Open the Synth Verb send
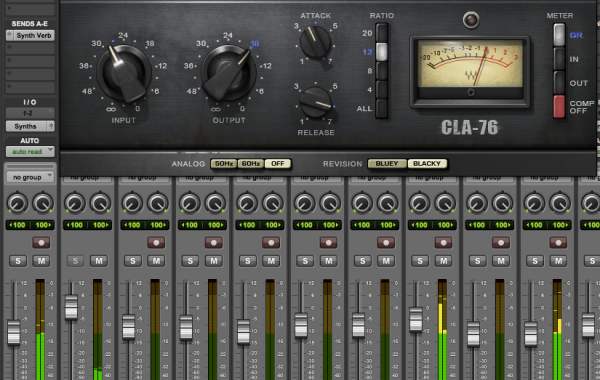Screen dimensions: 600x380 [x=30, y=36]
